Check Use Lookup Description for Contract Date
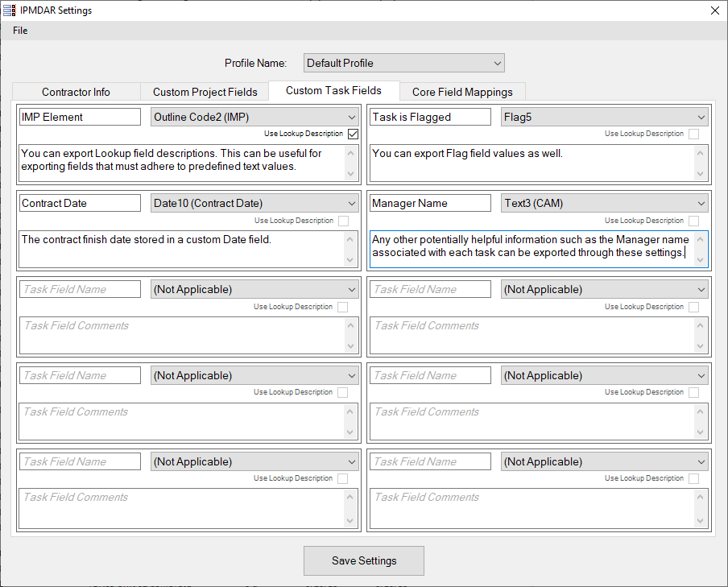 coord(343,221)
